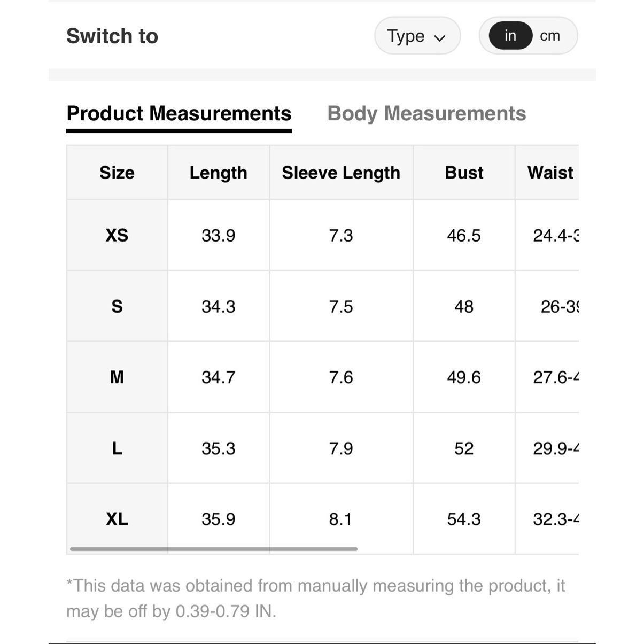The height and width of the screenshot is (644, 644).
Task: Select the in unit option
Action: coord(510,36)
